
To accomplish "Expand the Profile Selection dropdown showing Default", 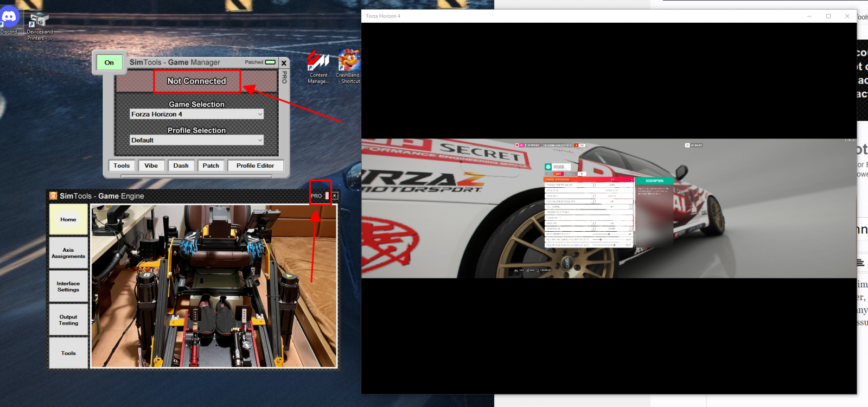I will coord(196,140).
